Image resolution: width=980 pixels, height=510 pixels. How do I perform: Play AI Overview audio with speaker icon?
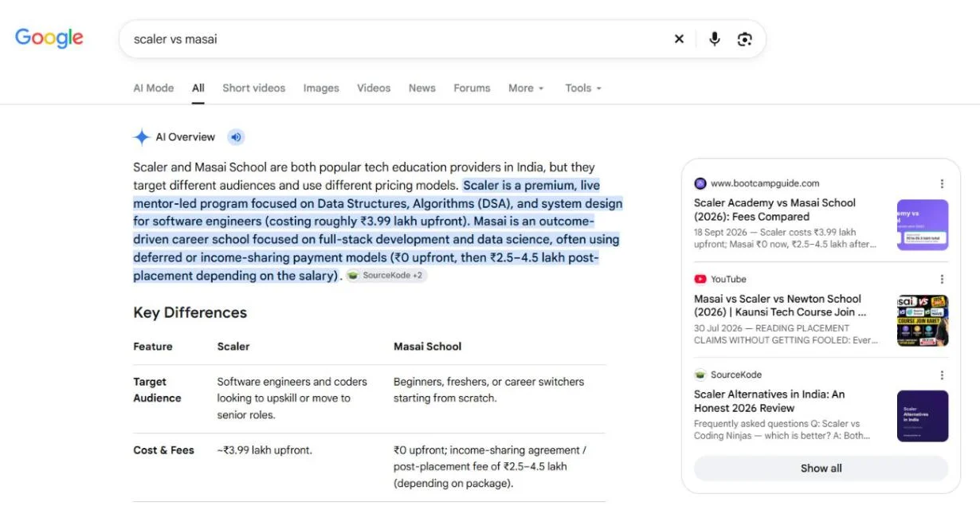(x=236, y=137)
